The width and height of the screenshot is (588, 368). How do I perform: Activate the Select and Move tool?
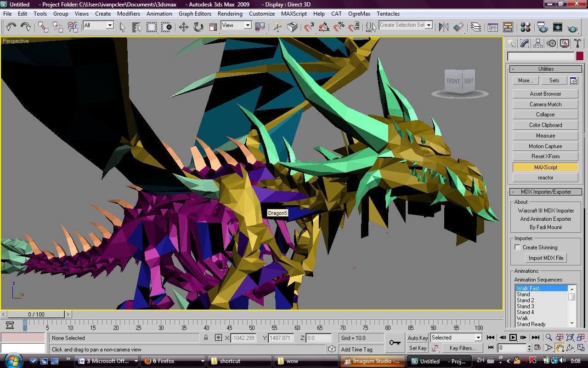184,27
